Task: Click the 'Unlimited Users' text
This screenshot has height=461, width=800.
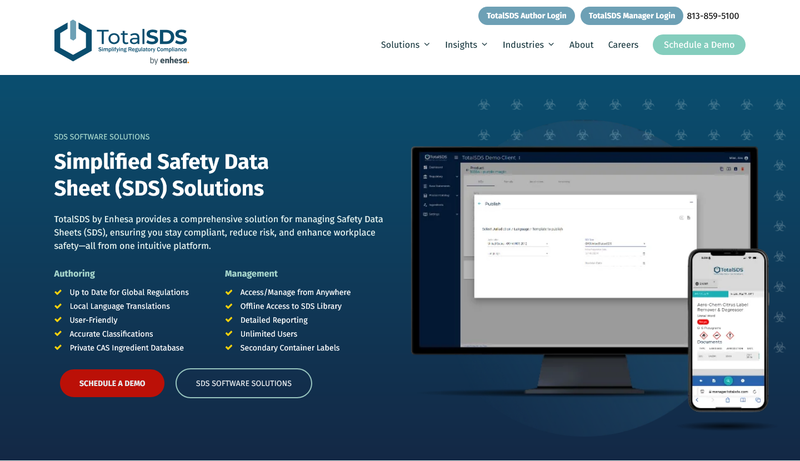Action: pos(269,334)
